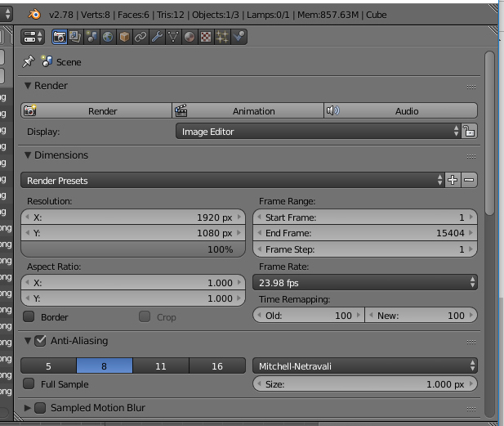The height and width of the screenshot is (426, 504).
Task: Open the Scene properties tab
Action: tap(91, 37)
